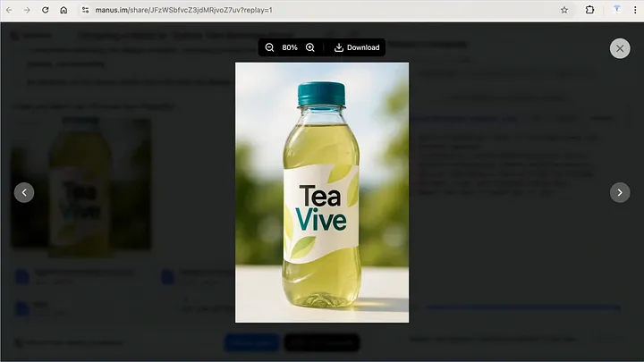
Task: Navigate forward in the browser
Action: click(x=27, y=10)
